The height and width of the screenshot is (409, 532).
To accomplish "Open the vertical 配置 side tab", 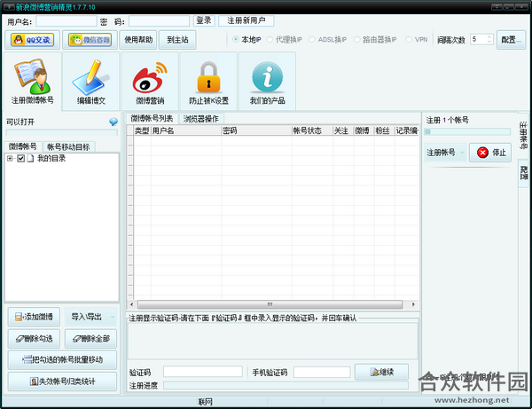I will 523,173.
